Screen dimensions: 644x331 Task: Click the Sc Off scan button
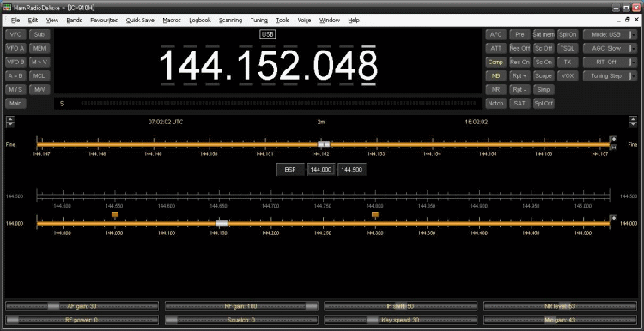pyautogui.click(x=544, y=48)
